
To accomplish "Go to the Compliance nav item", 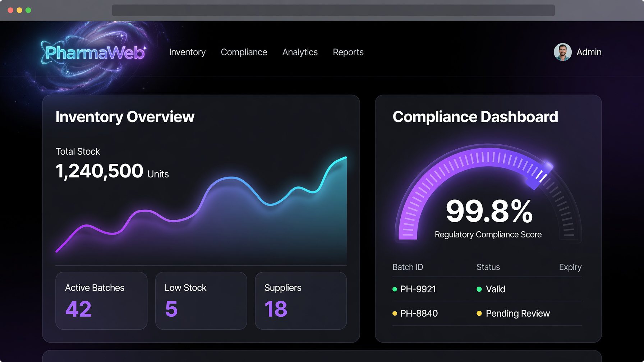I will pos(244,52).
